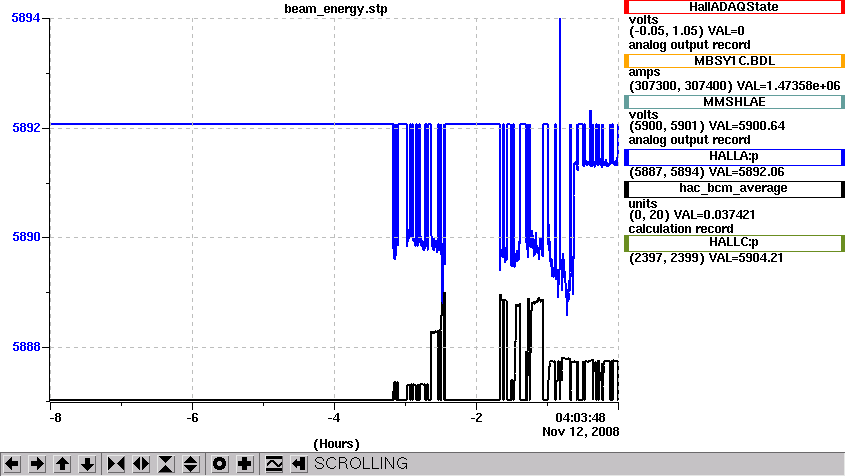Click the HALLC:p value text VAL=5904.21
The image size is (845, 476).
[x=746, y=258]
